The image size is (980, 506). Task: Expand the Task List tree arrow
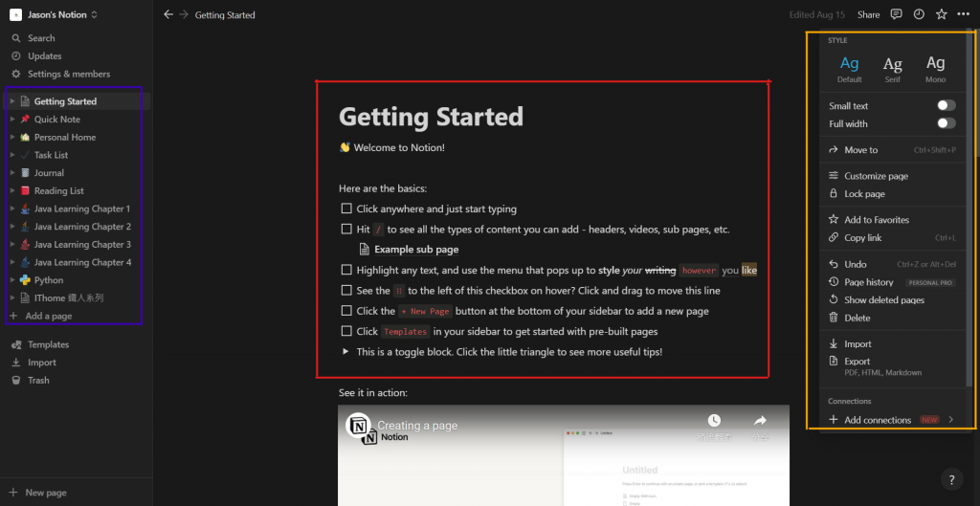coord(12,155)
